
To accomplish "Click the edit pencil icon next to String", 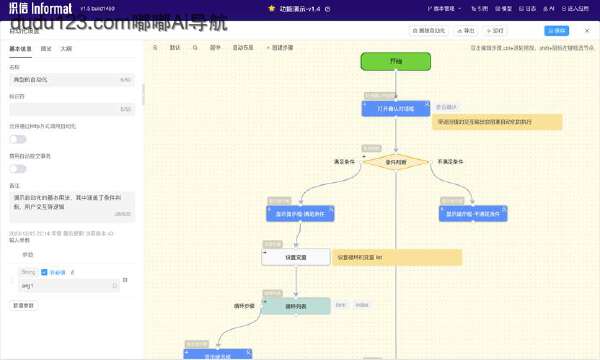I will pyautogui.click(x=73, y=272).
